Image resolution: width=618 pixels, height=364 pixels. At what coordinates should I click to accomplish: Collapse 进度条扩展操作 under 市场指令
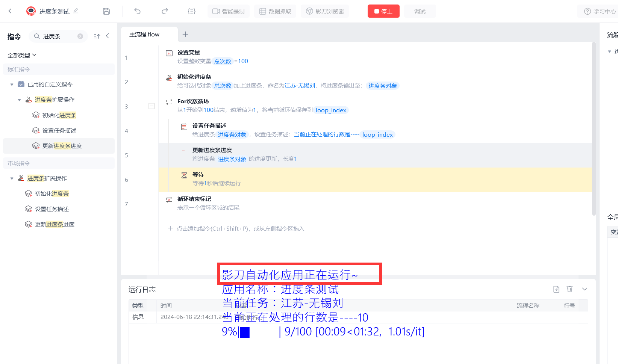click(x=12, y=178)
